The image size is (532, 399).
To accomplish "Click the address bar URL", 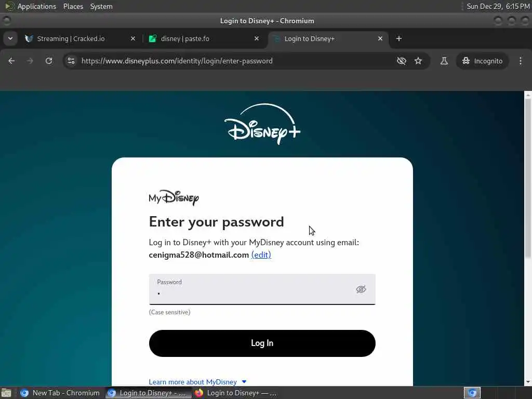I will (x=177, y=61).
